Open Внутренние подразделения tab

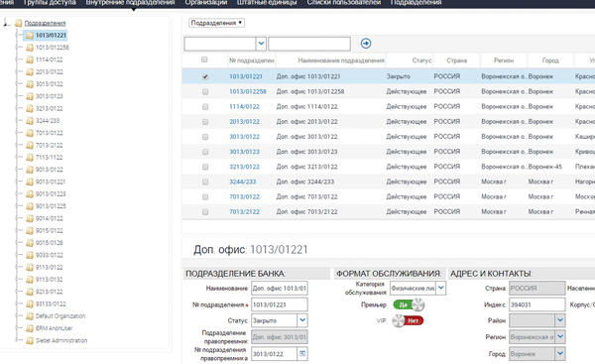click(x=130, y=3)
